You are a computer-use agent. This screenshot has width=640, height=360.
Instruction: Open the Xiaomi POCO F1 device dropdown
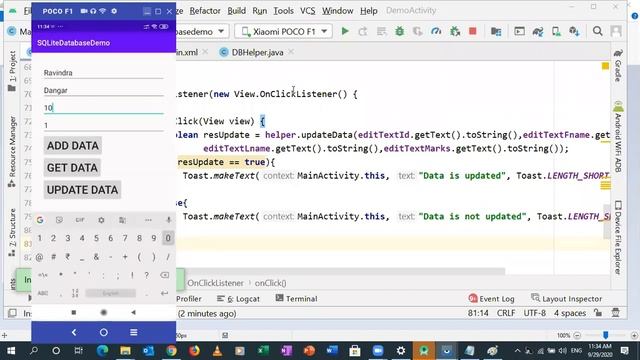pyautogui.click(x=284, y=31)
